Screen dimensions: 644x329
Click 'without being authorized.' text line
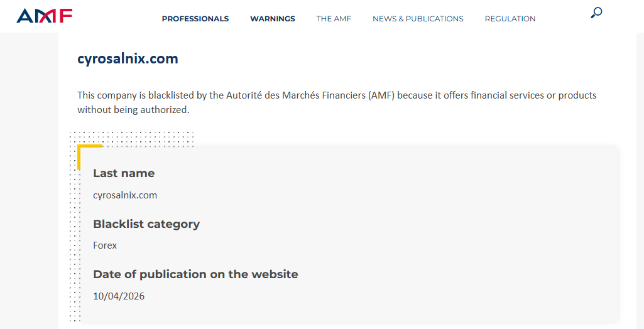pos(133,110)
